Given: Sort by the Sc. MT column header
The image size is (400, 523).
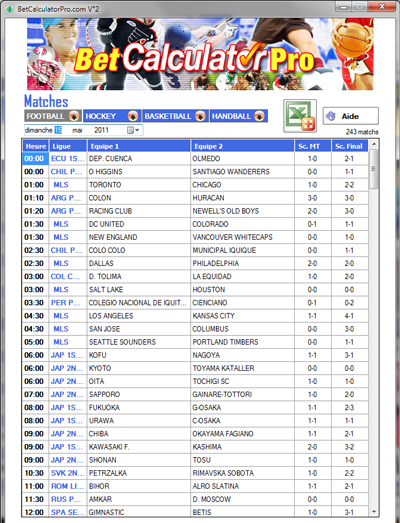Looking at the screenshot, I should click(x=313, y=146).
